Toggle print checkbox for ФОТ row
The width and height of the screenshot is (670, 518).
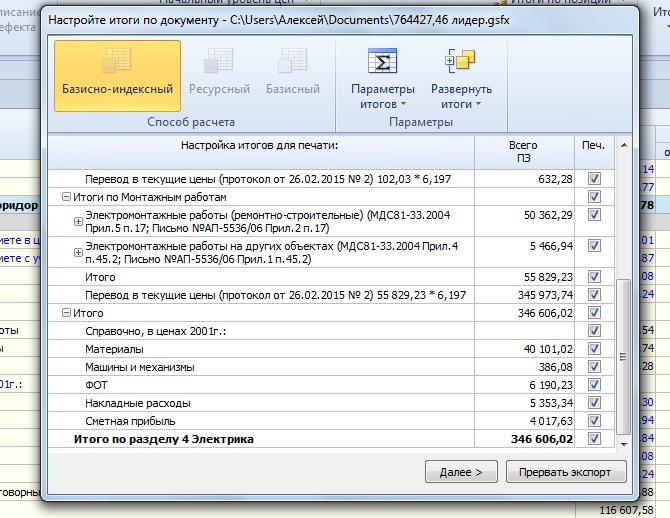pyautogui.click(x=594, y=385)
